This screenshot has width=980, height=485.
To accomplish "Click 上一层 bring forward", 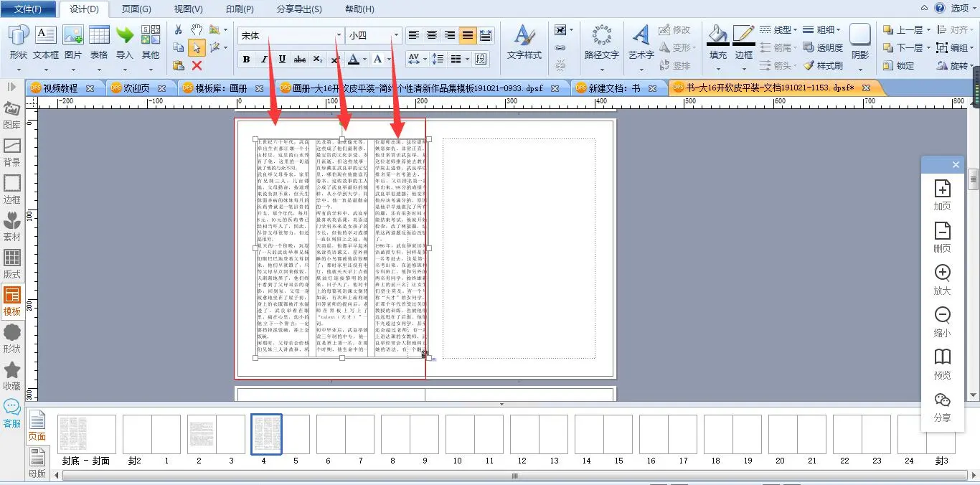I will click(x=906, y=29).
